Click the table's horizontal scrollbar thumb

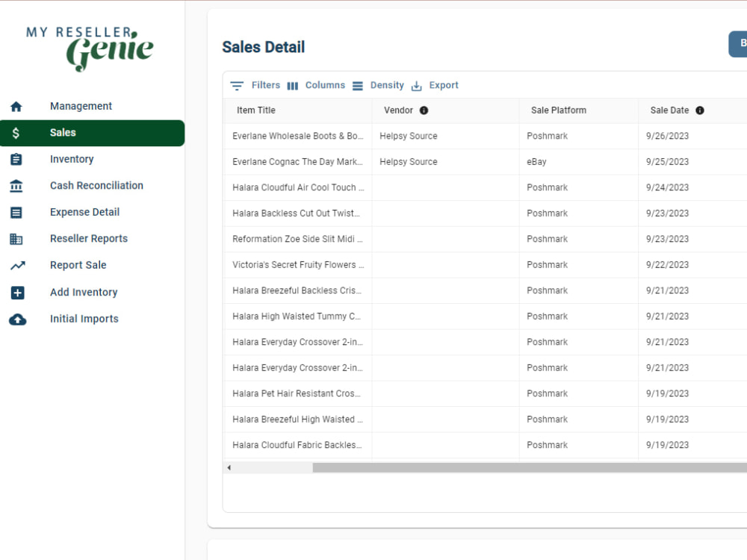click(530, 467)
